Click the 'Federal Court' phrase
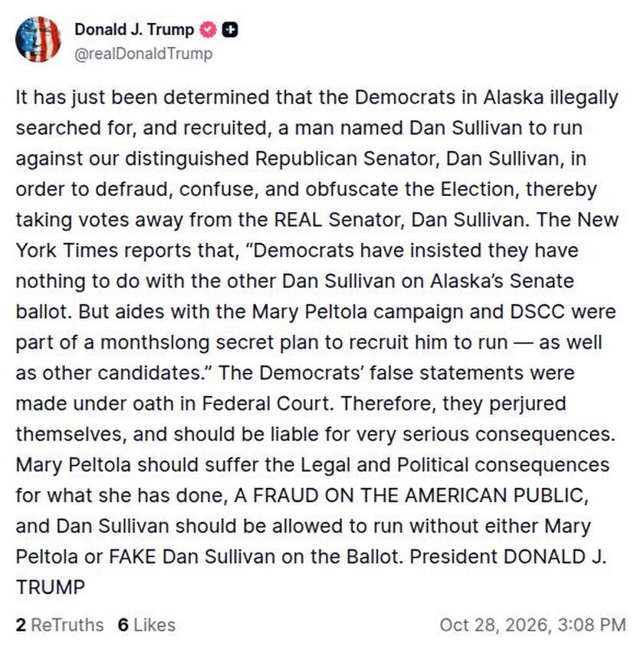The width and height of the screenshot is (644, 652). coord(268,404)
